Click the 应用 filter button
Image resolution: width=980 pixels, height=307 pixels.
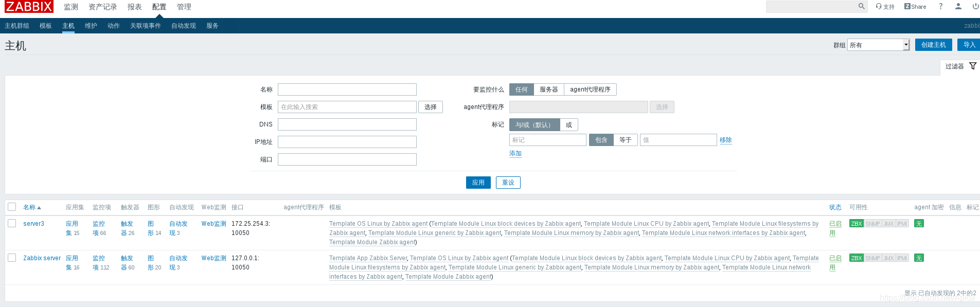(x=478, y=183)
